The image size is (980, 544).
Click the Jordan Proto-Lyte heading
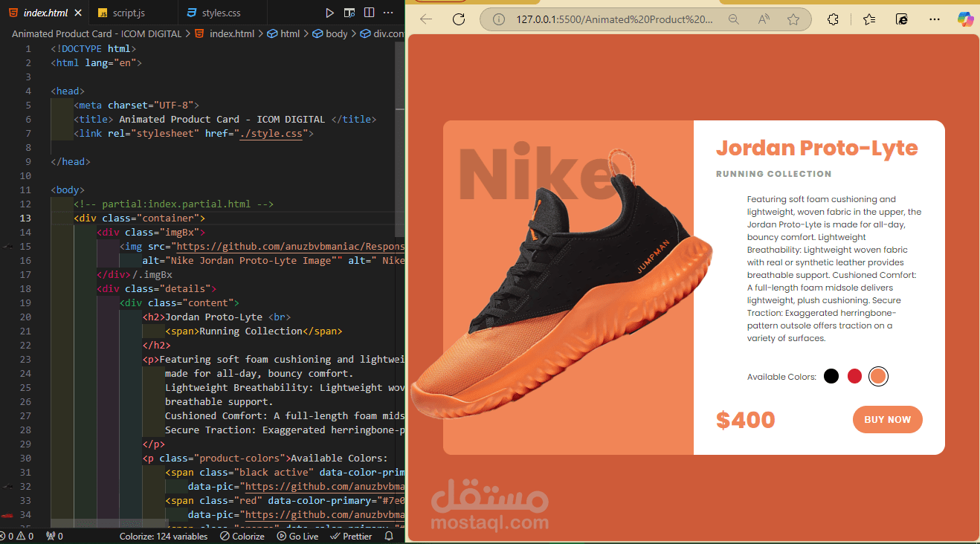816,148
